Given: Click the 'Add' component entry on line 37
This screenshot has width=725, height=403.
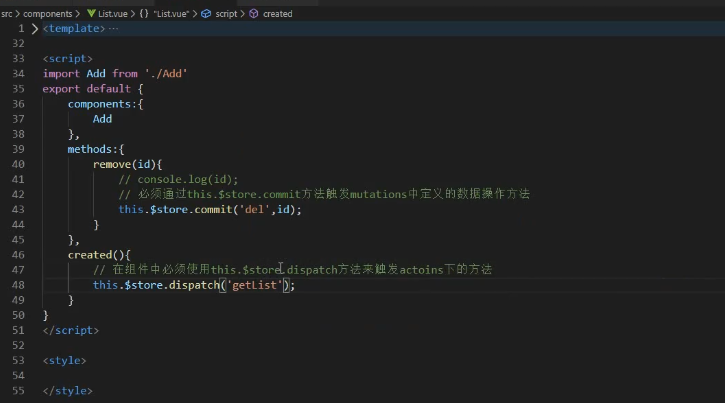Looking at the screenshot, I should (102, 119).
